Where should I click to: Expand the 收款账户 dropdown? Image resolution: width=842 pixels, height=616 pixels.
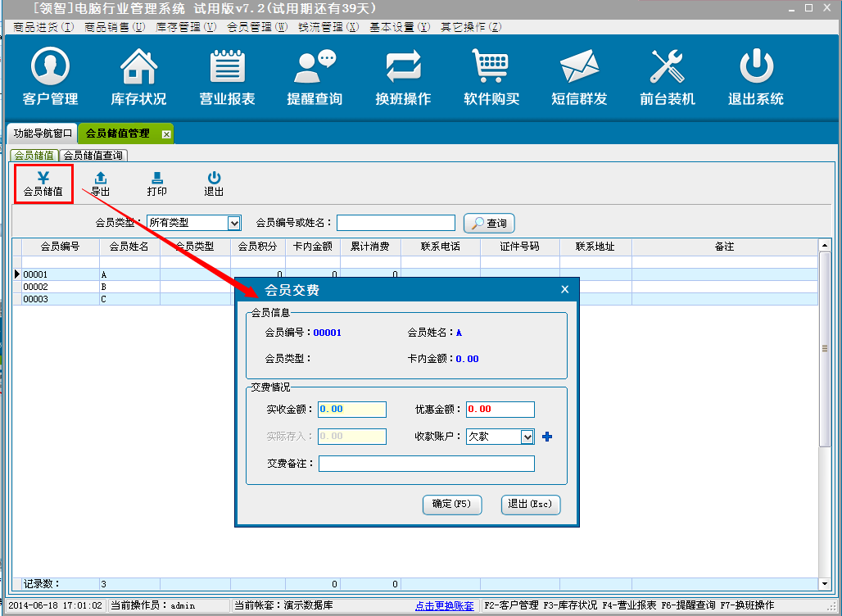click(527, 437)
